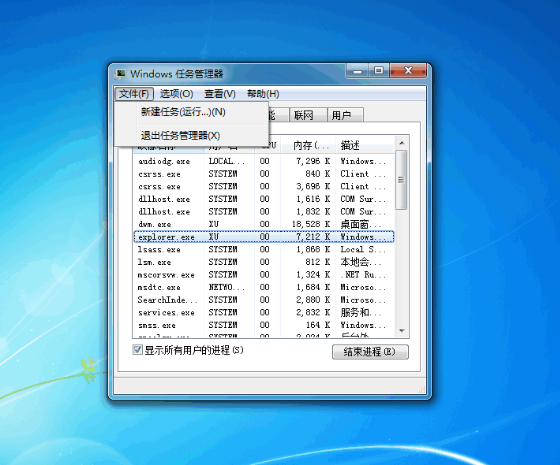This screenshot has width=560, height=465.
Task: Select the csrss.exe row using 840 K
Action: pos(264,174)
